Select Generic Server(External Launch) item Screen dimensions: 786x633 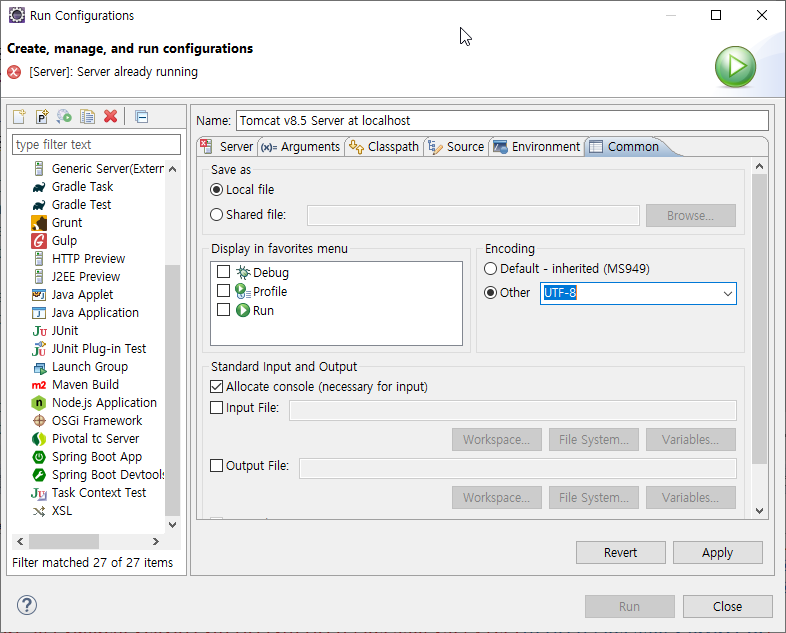107,168
